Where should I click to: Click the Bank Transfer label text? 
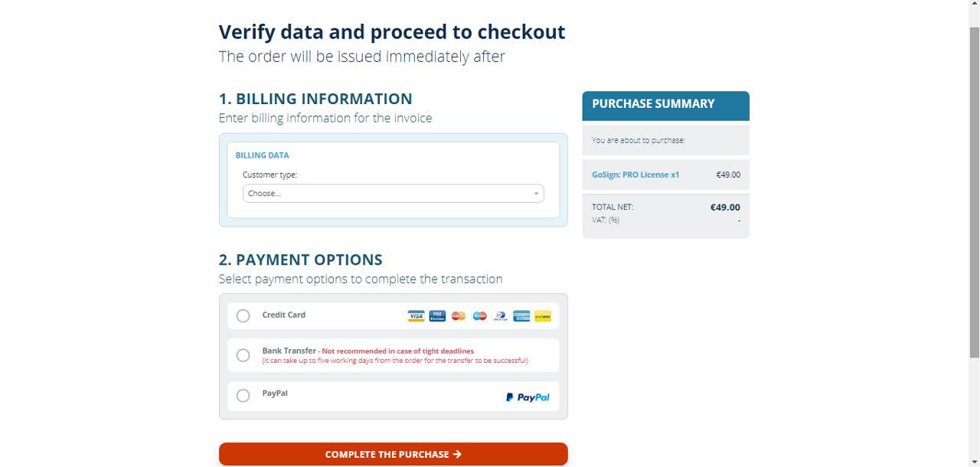[x=289, y=351]
